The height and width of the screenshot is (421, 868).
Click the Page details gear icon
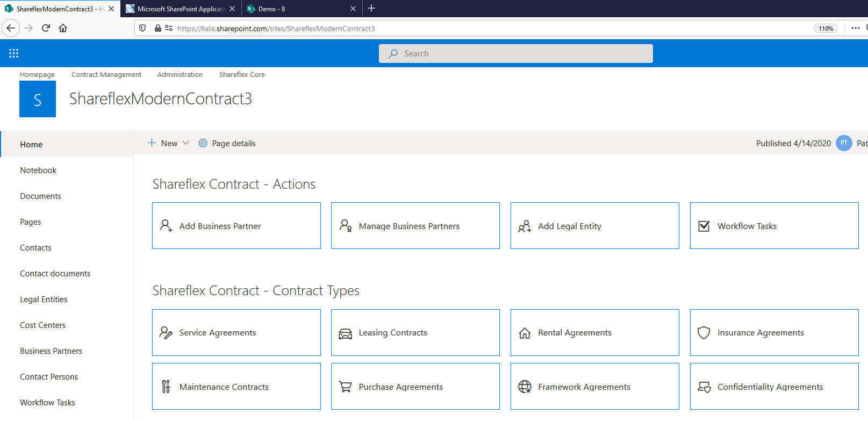click(x=203, y=143)
